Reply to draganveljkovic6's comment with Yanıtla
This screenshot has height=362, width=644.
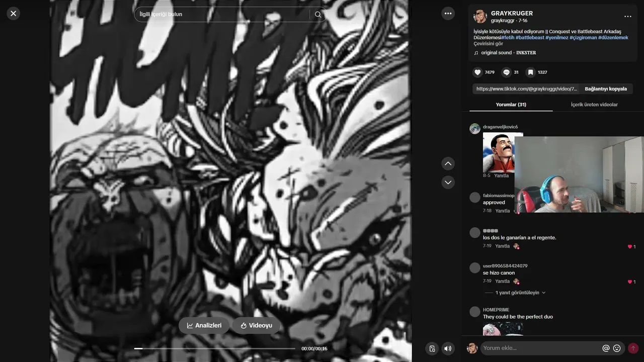[x=501, y=175]
